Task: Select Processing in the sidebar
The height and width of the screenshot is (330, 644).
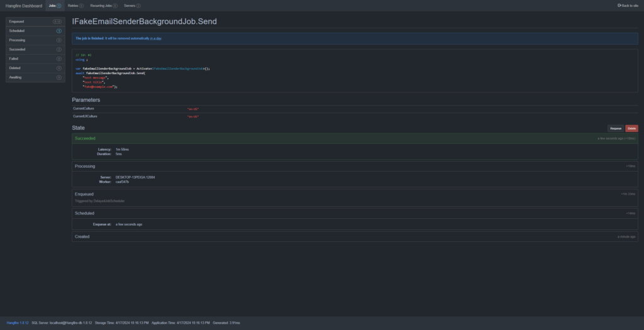Action: click(x=18, y=40)
